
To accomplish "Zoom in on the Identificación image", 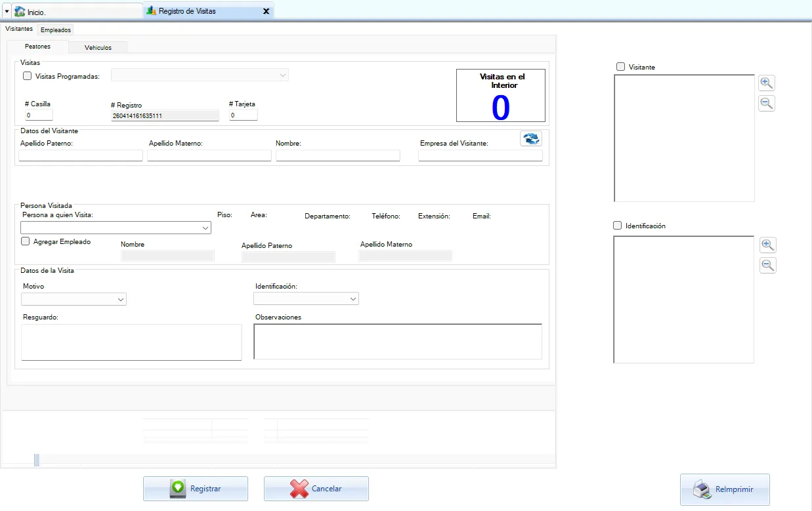I will click(x=767, y=245).
